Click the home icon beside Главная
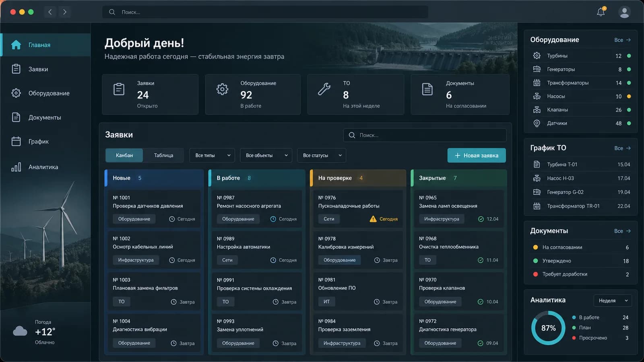The image size is (644, 362). [x=16, y=45]
